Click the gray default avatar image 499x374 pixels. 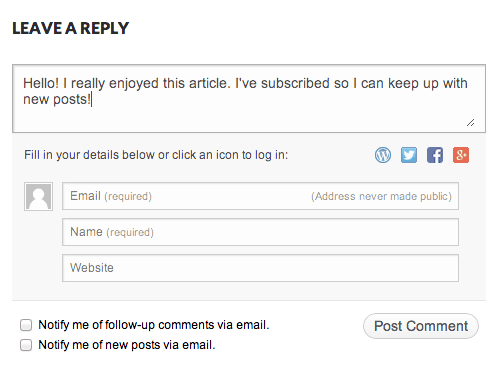pos(38,196)
